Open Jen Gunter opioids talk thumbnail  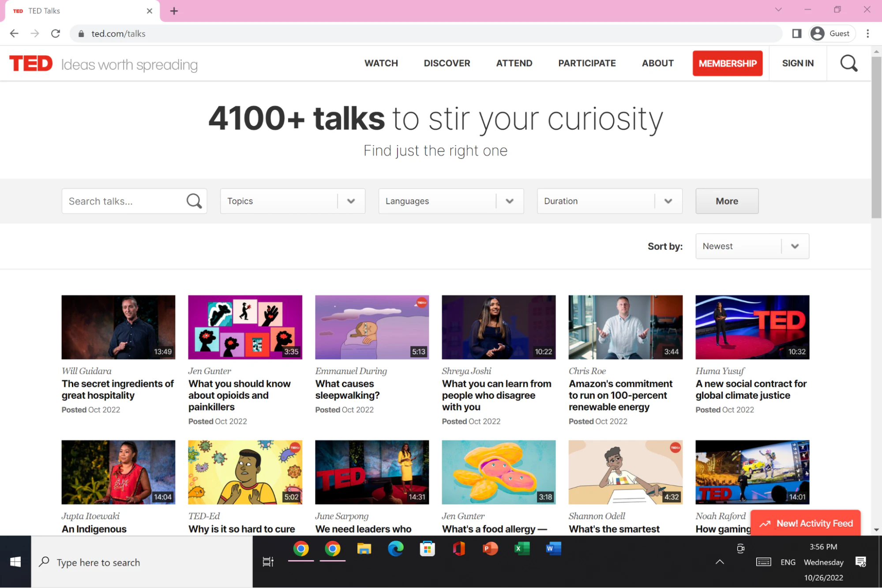click(245, 327)
